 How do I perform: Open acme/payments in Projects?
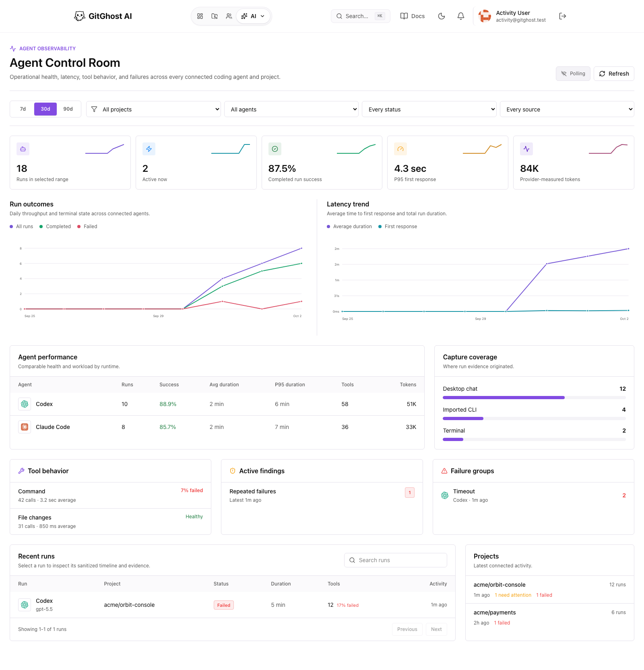pos(550,617)
